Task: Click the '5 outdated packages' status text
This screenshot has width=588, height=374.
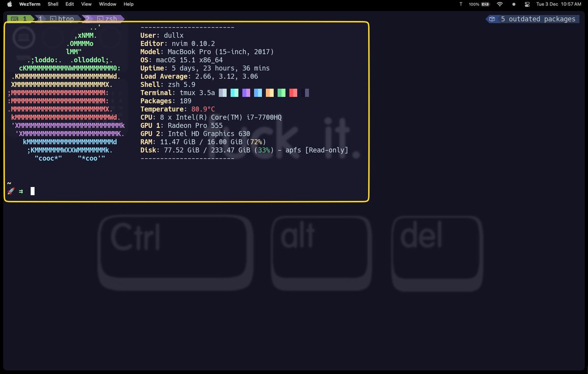Action: click(538, 19)
